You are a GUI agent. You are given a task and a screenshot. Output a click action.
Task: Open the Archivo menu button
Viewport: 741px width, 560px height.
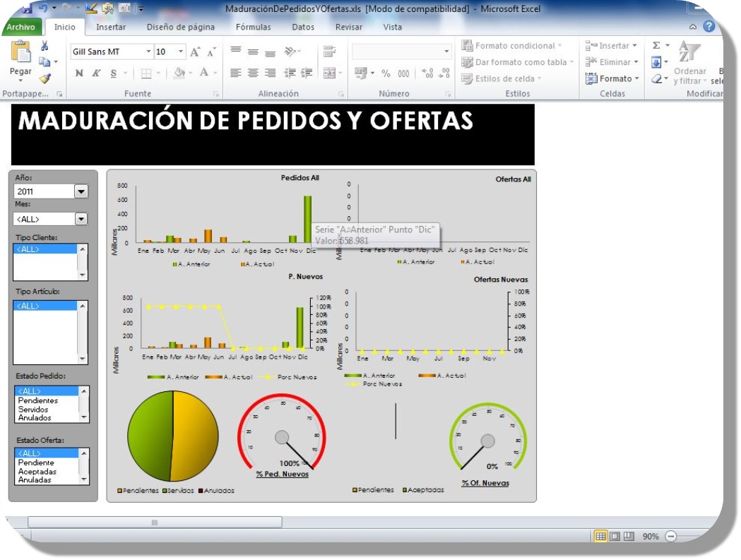[21, 28]
